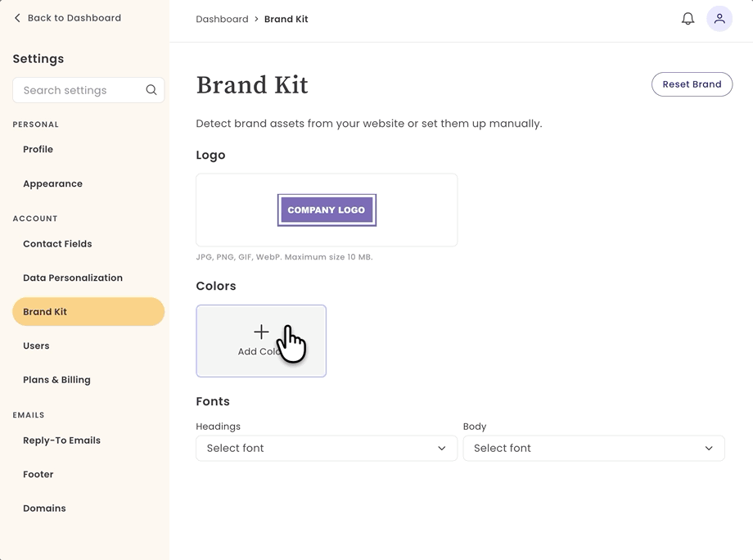Image resolution: width=753 pixels, height=560 pixels.
Task: Click the plus icon to add color
Action: tap(261, 332)
